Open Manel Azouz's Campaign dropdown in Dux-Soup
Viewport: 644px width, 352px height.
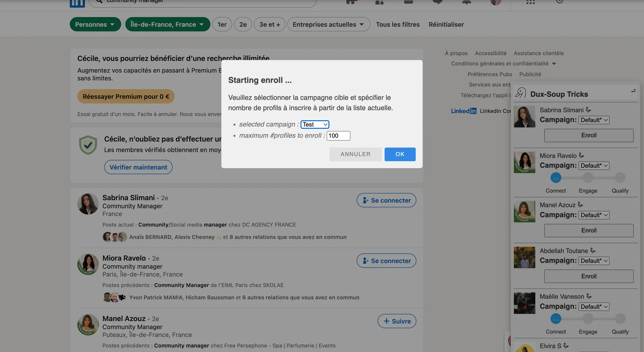[594, 215]
